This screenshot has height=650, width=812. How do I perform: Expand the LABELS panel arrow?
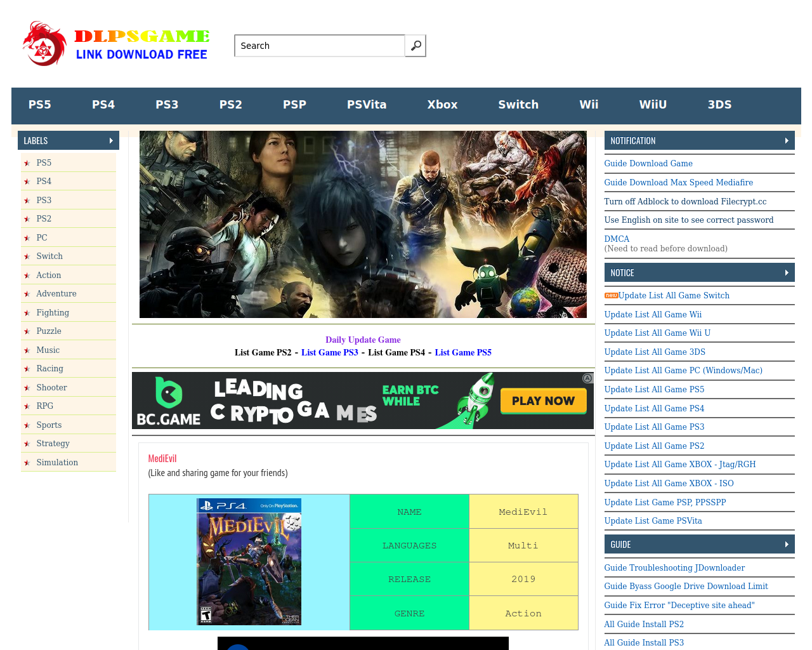[x=111, y=141]
